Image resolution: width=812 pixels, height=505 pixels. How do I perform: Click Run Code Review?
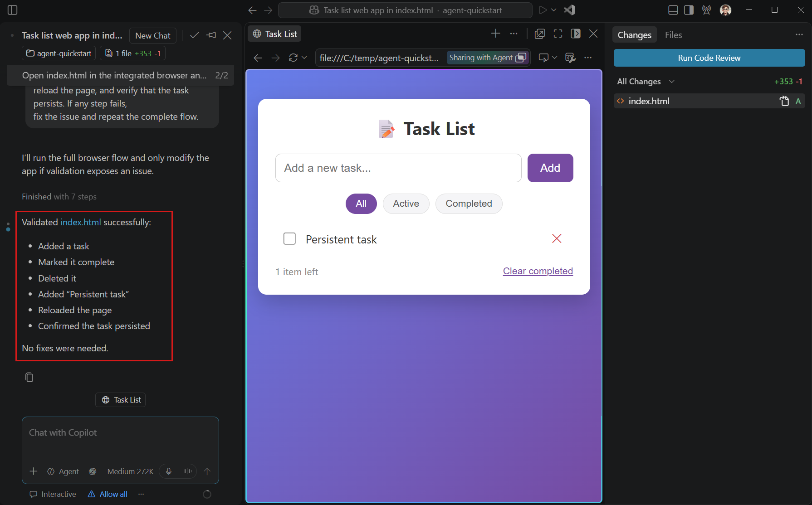click(709, 58)
